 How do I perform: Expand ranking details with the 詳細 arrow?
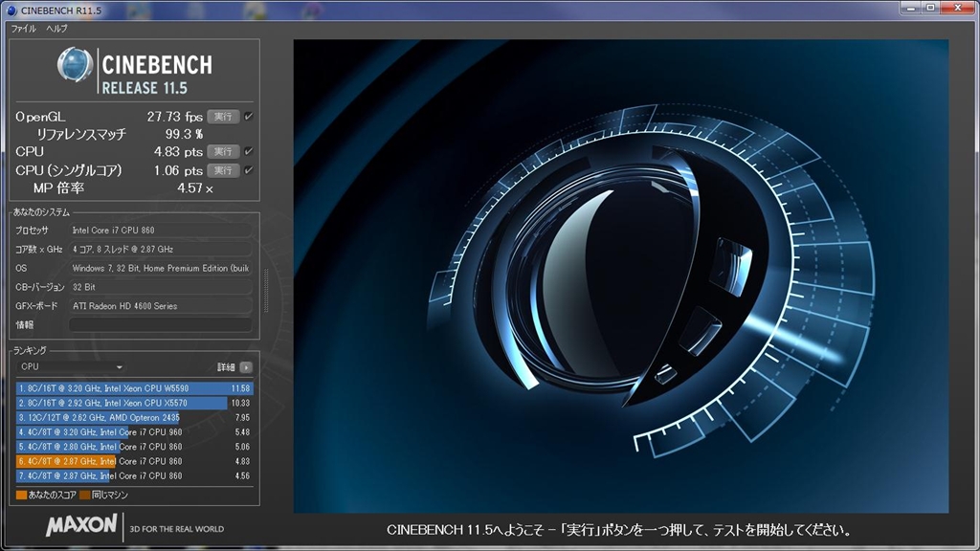247,367
